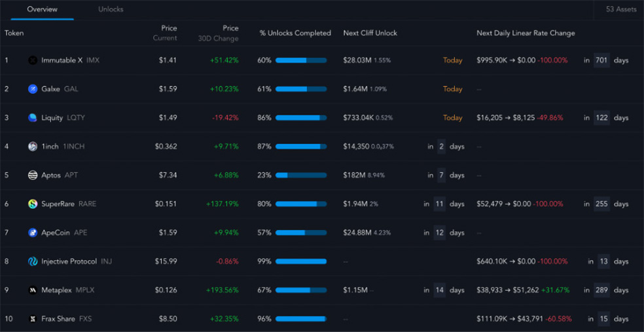Sort by the Token column header
Viewport: 644px width, 332px height.
[14, 33]
